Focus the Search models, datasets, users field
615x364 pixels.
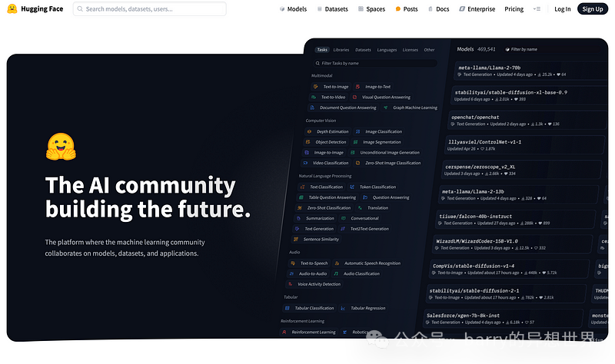click(149, 8)
